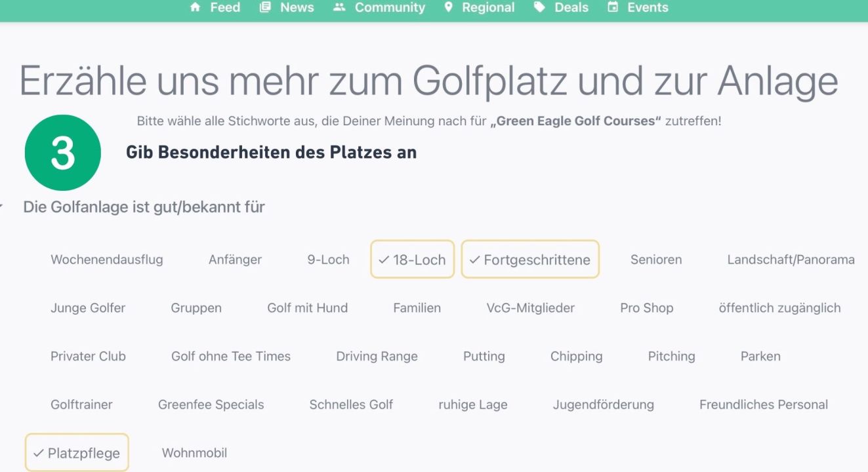Viewport: 868px width, 472px height.
Task: Select the Putting keyword
Action: pyautogui.click(x=484, y=357)
